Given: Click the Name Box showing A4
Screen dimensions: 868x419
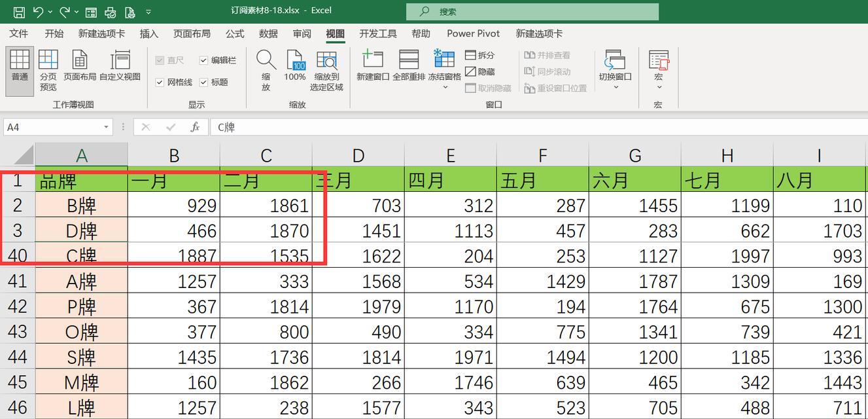Looking at the screenshot, I should coord(52,127).
